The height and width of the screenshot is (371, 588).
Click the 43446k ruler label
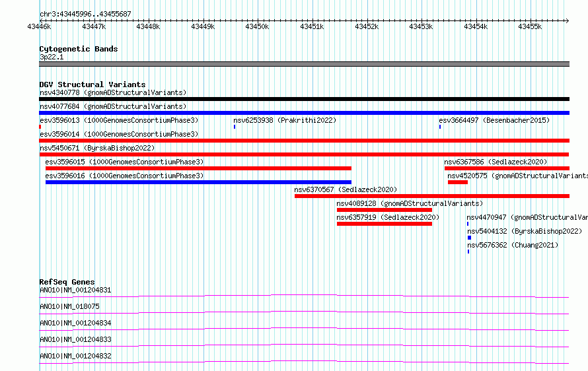[39, 26]
